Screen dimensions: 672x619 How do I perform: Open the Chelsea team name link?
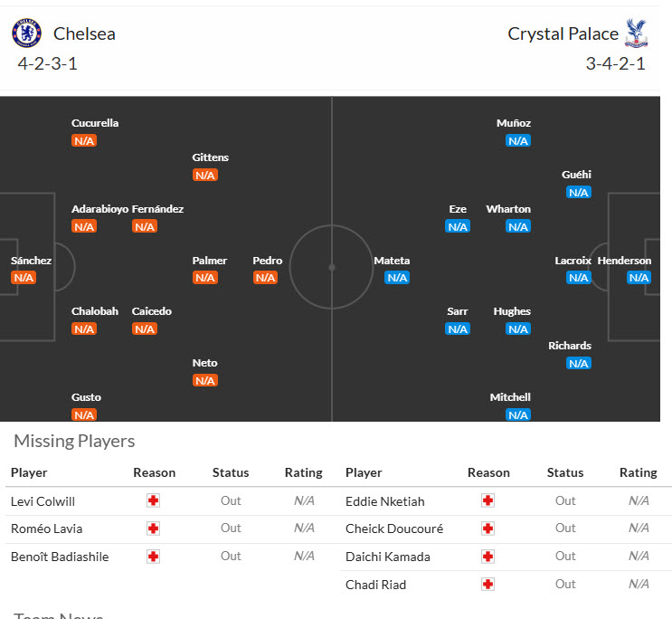click(84, 34)
